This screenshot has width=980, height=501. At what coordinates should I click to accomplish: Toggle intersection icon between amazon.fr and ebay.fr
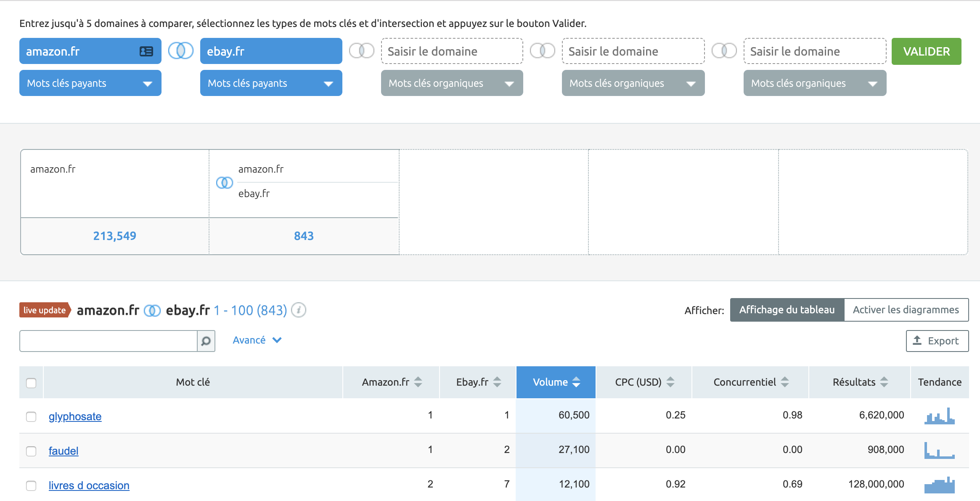[x=181, y=51]
